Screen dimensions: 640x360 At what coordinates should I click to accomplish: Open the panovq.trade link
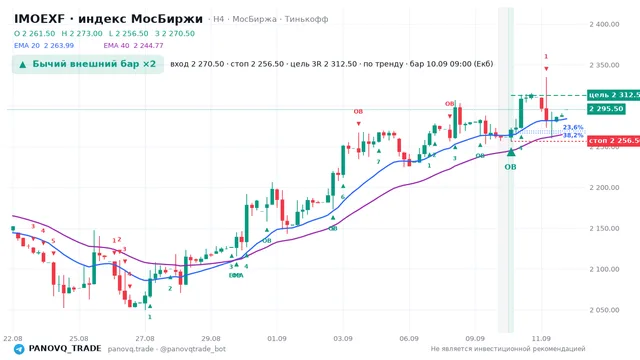[x=131, y=349]
